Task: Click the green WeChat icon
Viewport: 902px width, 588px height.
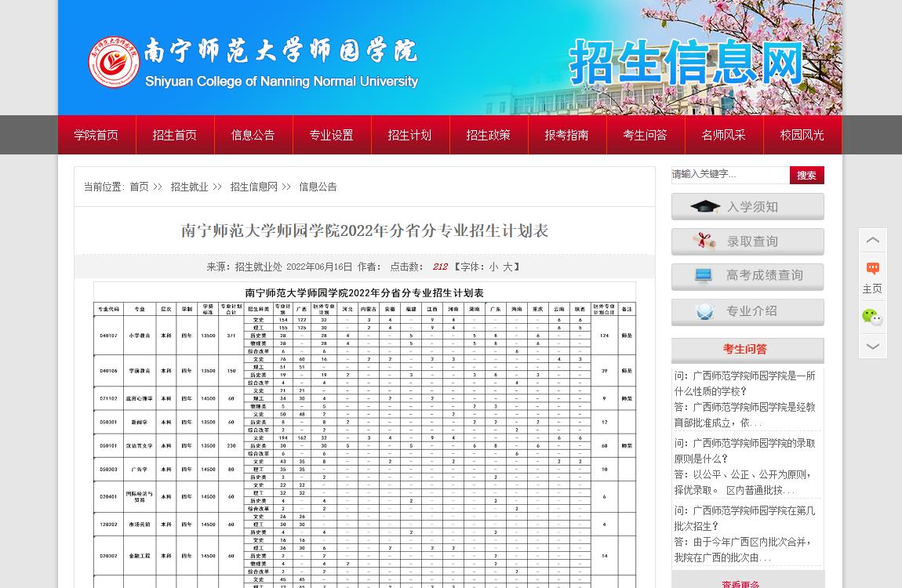Action: click(872, 317)
